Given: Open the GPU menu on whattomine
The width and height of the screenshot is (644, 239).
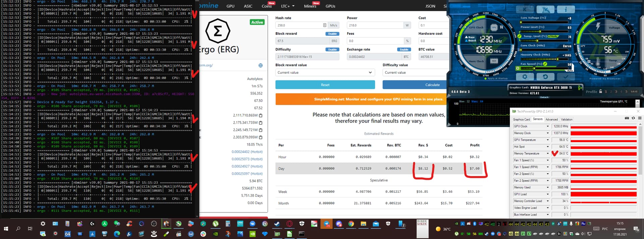Looking at the screenshot, I should coord(230,6).
